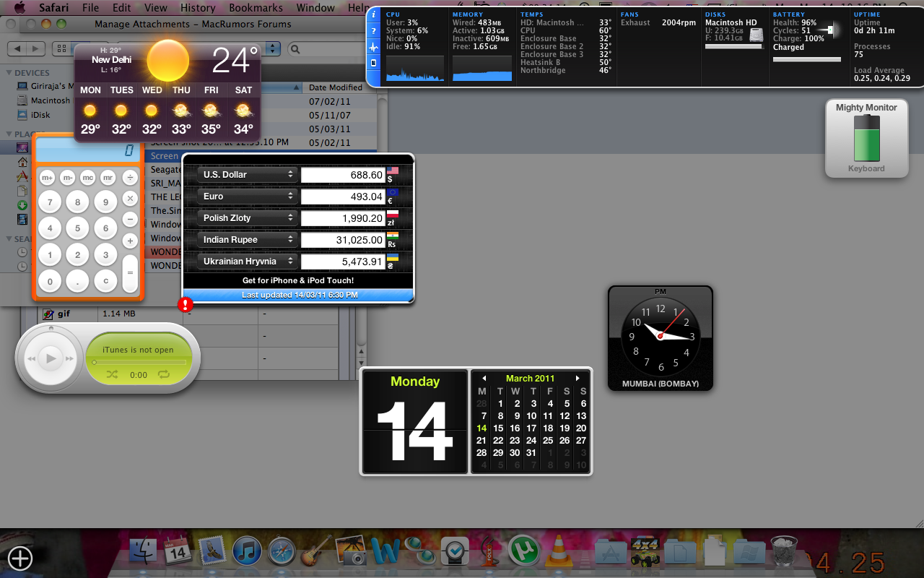Click the sun icon in weather widget
The width and height of the screenshot is (924, 578).
click(x=167, y=61)
